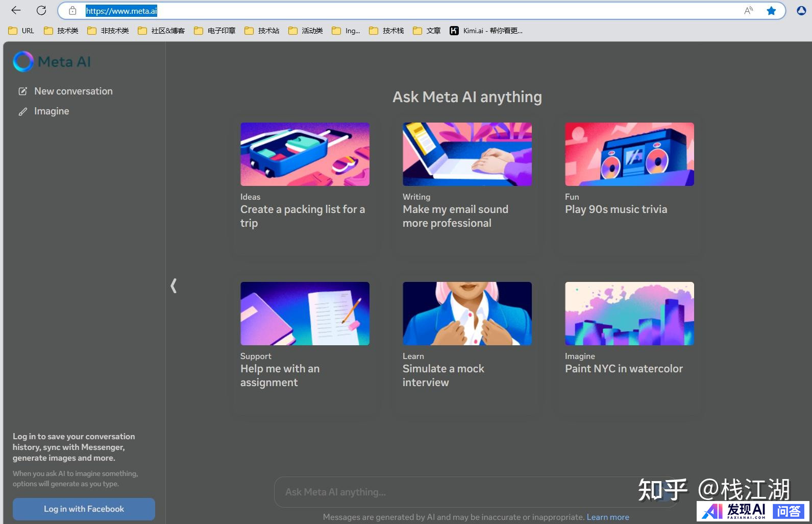Open the Kimi.ai bookmark

486,31
